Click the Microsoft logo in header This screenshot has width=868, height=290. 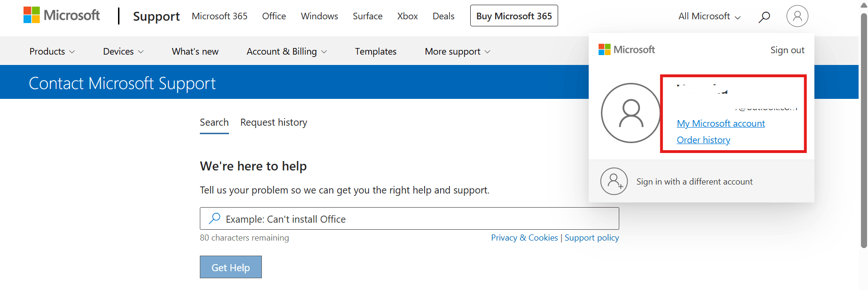tap(62, 15)
